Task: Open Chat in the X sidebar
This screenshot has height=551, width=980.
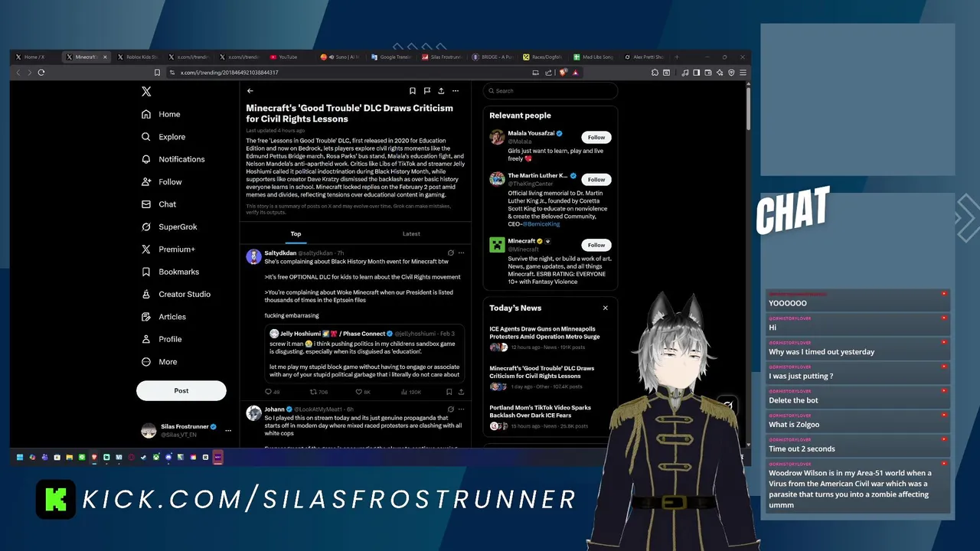Action: [x=158, y=204]
